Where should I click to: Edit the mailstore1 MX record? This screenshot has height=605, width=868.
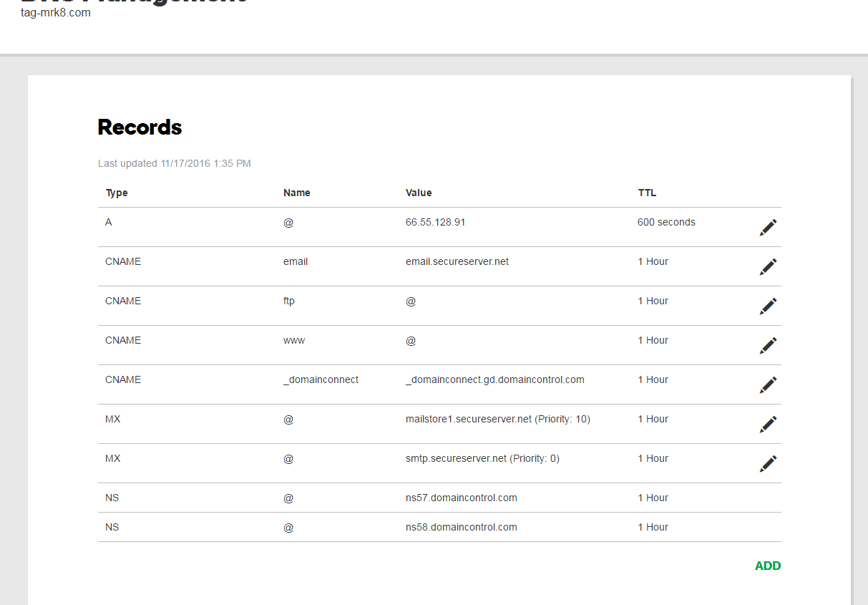coord(768,425)
